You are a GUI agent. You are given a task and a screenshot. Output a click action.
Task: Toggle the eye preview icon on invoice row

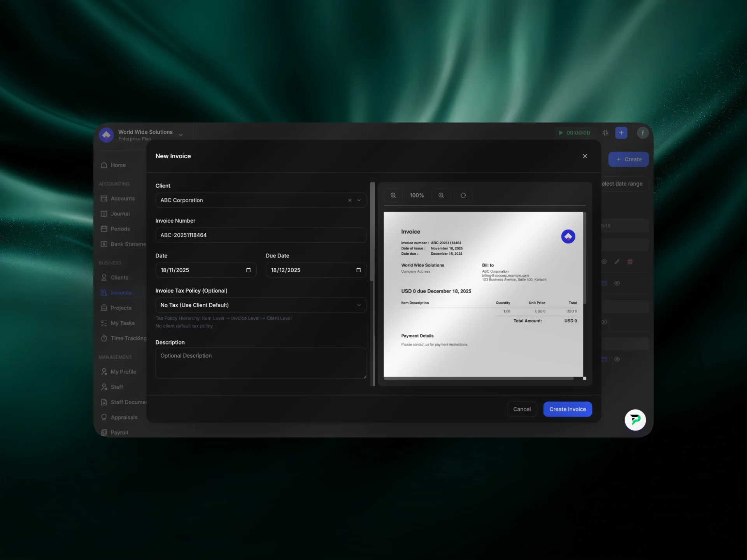pos(604,262)
